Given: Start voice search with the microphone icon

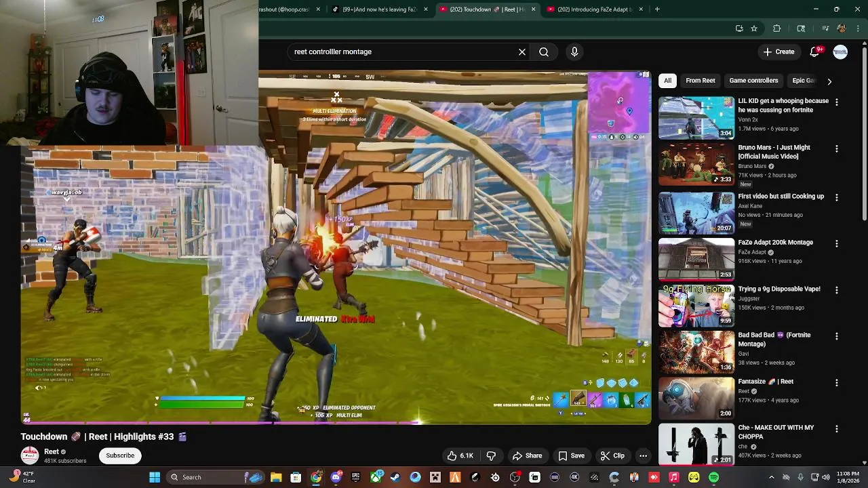Looking at the screenshot, I should click(574, 52).
